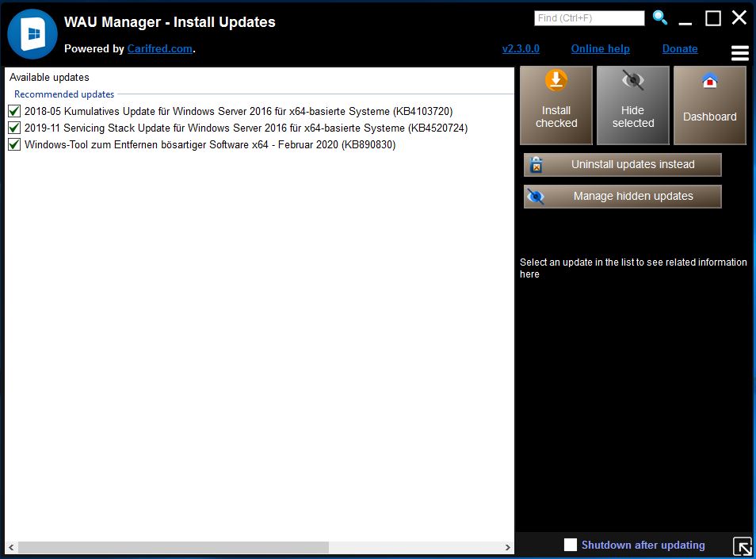
Task: Click the Install checked download icon
Action: coord(556,81)
